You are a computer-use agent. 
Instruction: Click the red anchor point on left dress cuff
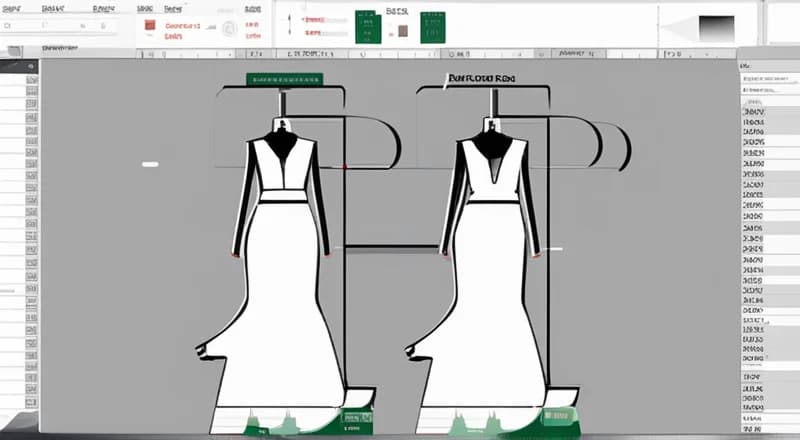point(235,255)
